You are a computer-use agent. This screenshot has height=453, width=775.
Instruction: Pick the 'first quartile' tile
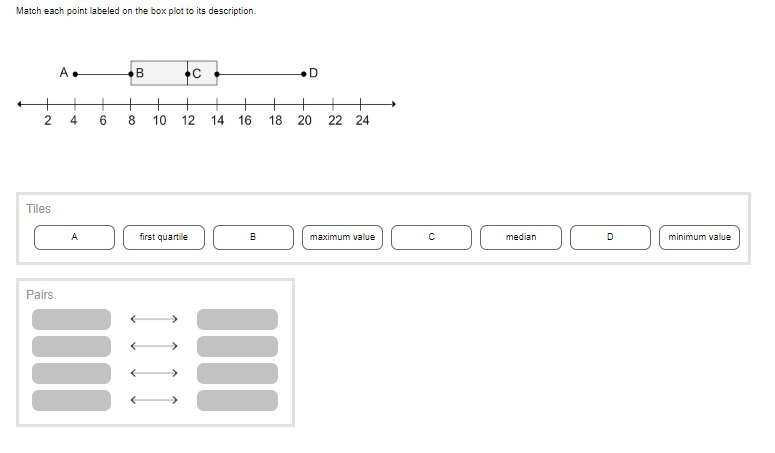(x=163, y=237)
